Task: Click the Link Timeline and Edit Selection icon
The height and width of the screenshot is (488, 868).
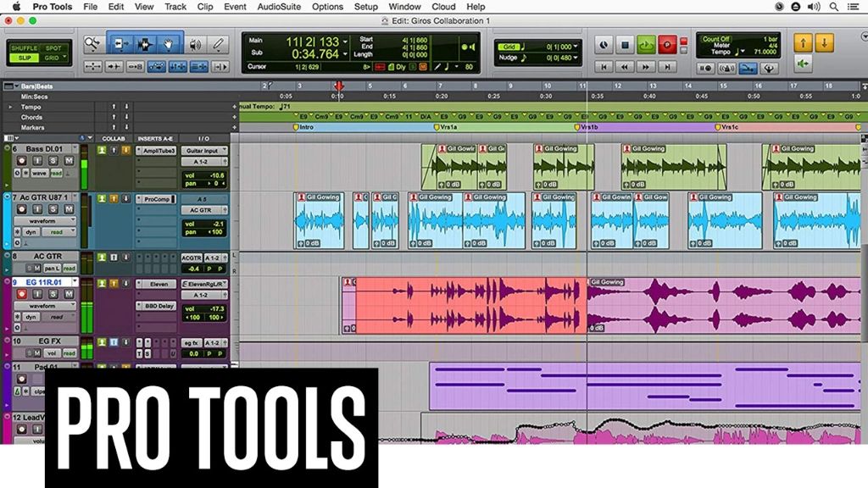Action: (x=178, y=67)
